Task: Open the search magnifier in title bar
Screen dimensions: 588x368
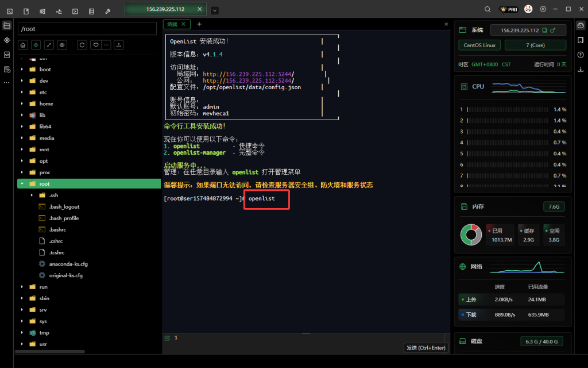Action: 488,10
